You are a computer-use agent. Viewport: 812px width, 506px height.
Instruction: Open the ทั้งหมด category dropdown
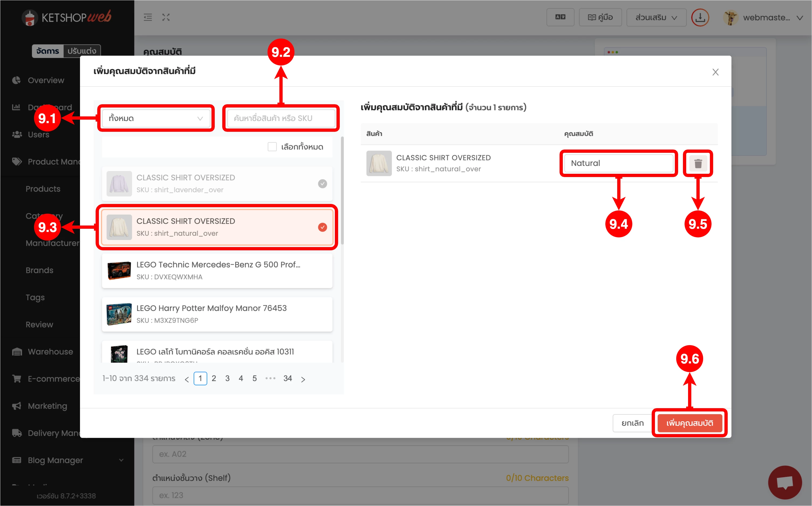(x=156, y=118)
